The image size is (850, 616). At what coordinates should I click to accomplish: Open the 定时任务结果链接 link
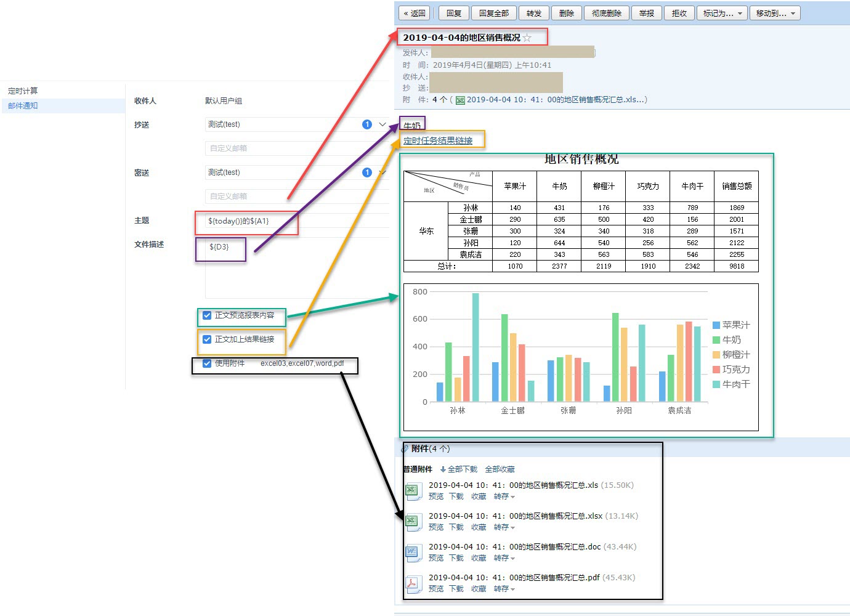click(438, 140)
